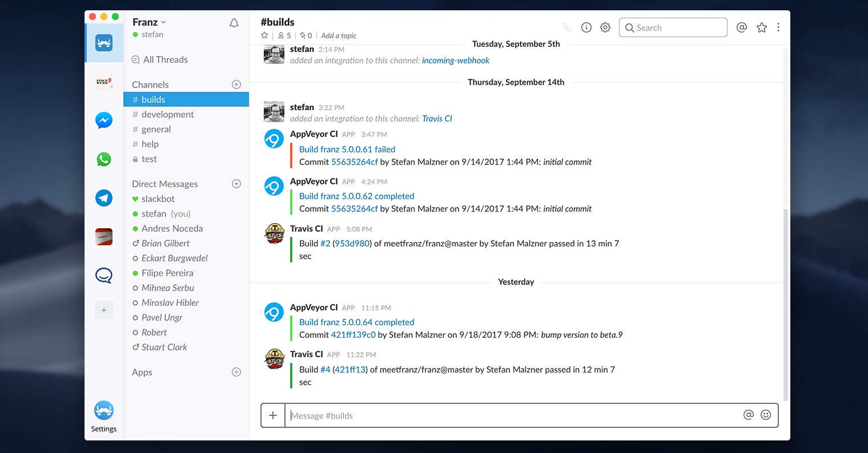Star the #builds channel

coord(264,35)
